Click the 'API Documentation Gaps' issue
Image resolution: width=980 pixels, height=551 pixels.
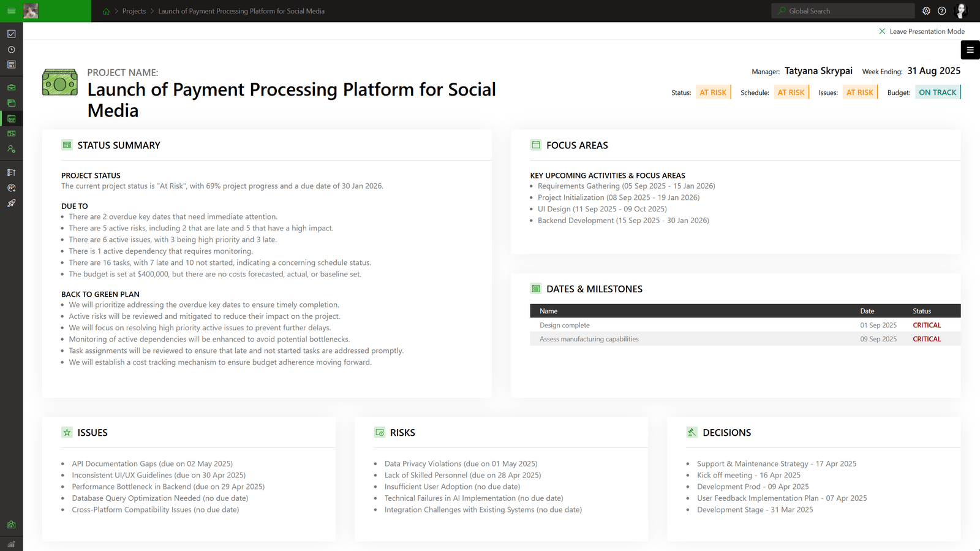click(x=153, y=464)
